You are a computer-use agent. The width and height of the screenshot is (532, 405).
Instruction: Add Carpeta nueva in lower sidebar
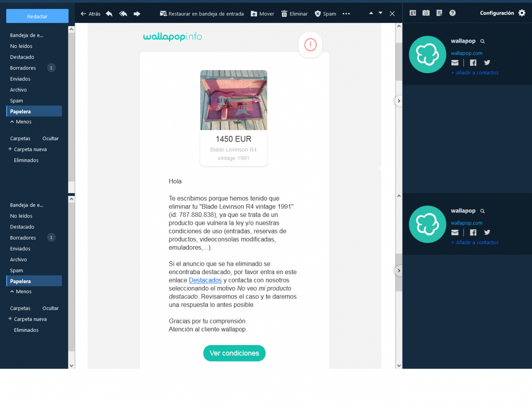27,319
